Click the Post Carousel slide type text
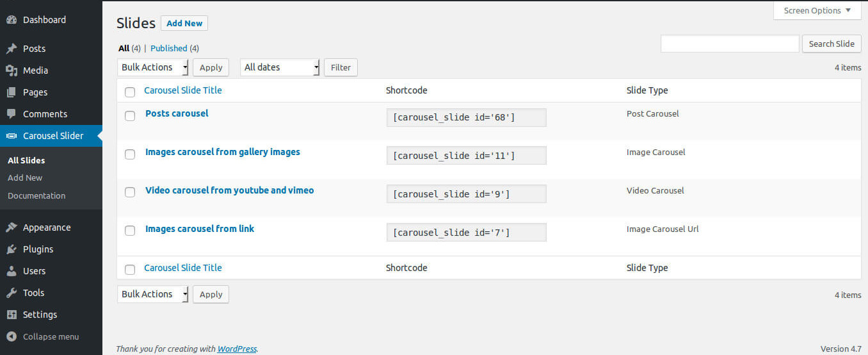The height and width of the screenshot is (355, 868). (653, 113)
